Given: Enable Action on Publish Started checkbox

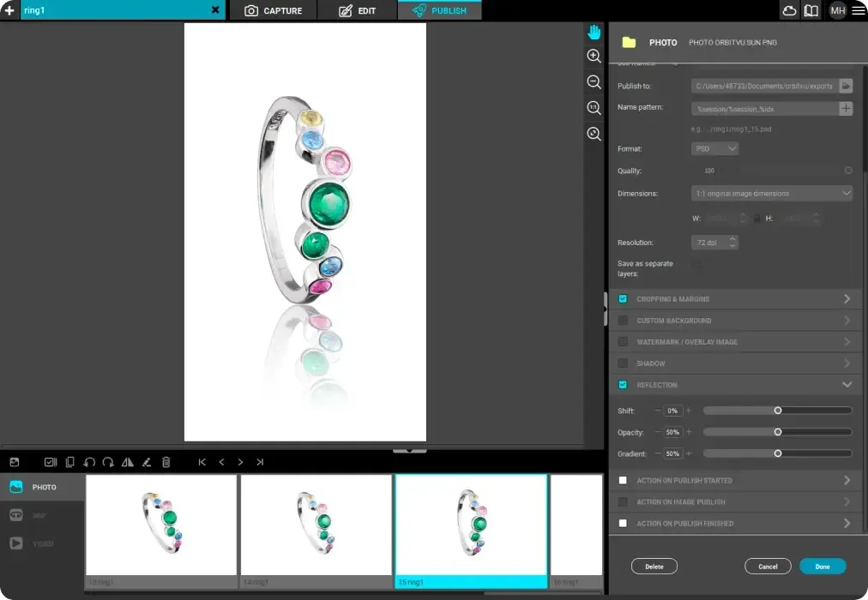Looking at the screenshot, I should 623,480.
